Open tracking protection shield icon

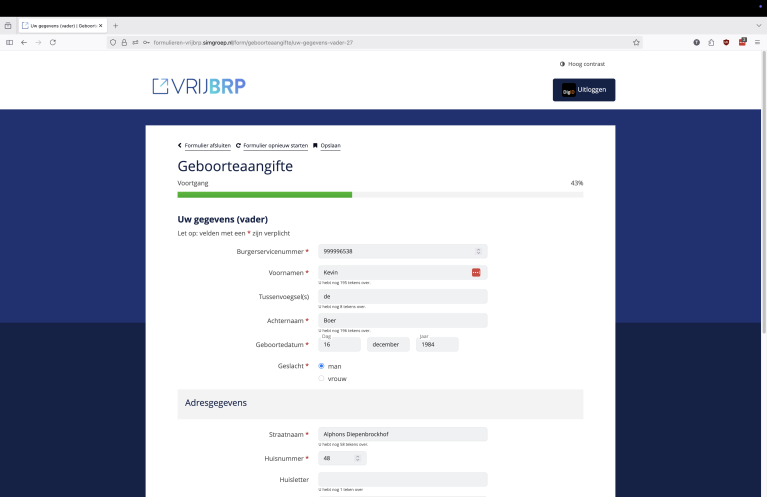[113, 43]
